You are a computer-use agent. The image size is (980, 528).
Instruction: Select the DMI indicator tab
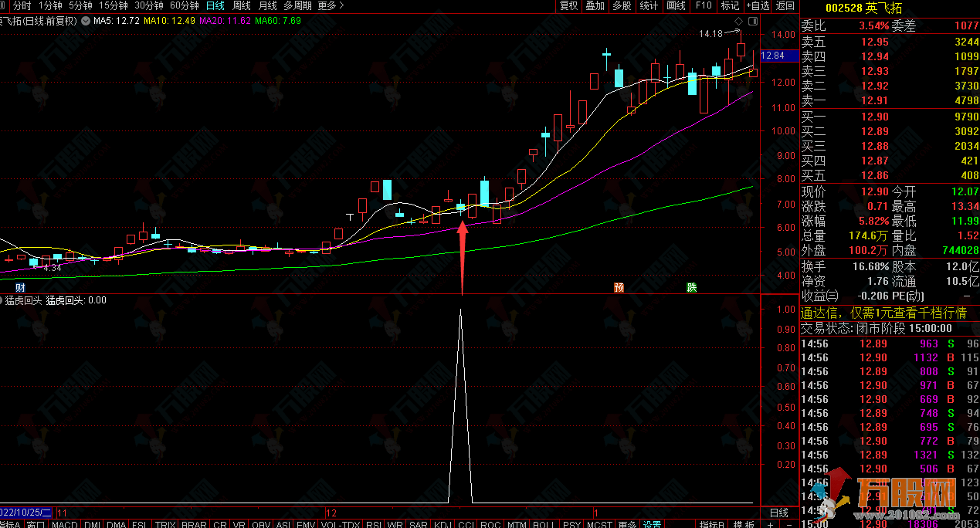[x=92, y=525]
